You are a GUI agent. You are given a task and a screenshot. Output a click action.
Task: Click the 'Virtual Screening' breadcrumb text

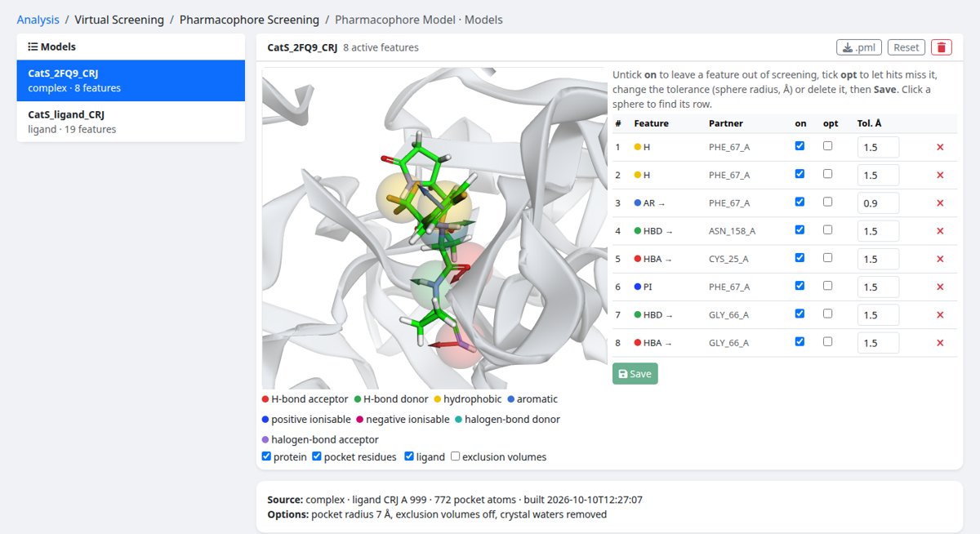pyautogui.click(x=119, y=19)
